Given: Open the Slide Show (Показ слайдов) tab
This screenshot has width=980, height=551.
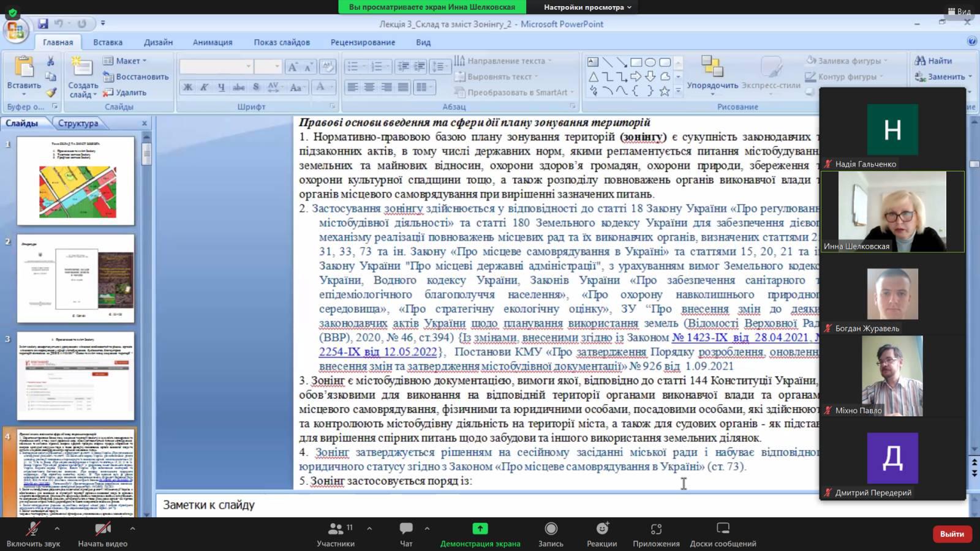Looking at the screenshot, I should click(282, 42).
